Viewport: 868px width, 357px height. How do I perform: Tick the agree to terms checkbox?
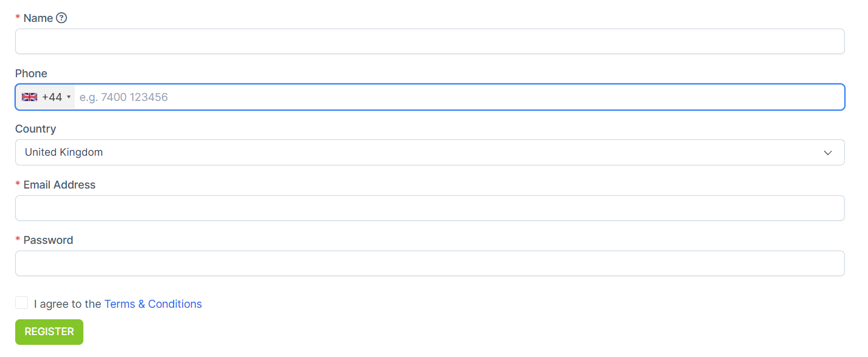pos(22,303)
